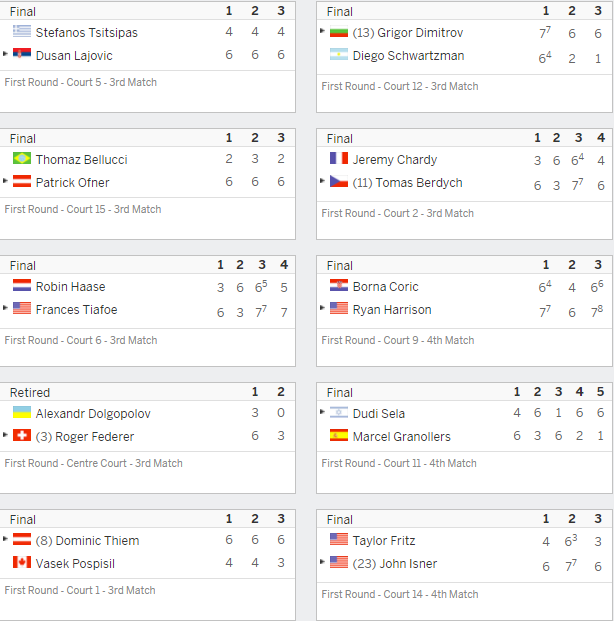The width and height of the screenshot is (614, 621).
Task: Click the Serbian flag beside Dusan Lajovic
Action: coord(22,53)
